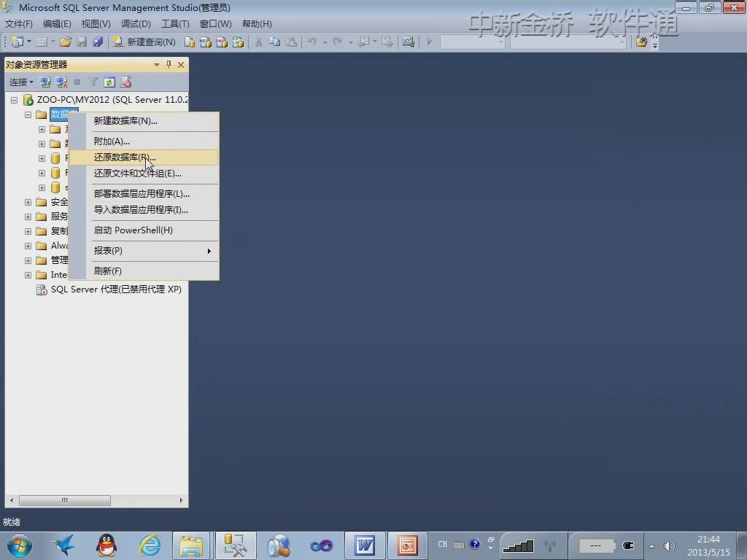Collapse the 数据库 folder node
Screen dimensions: 747x560
28,114
